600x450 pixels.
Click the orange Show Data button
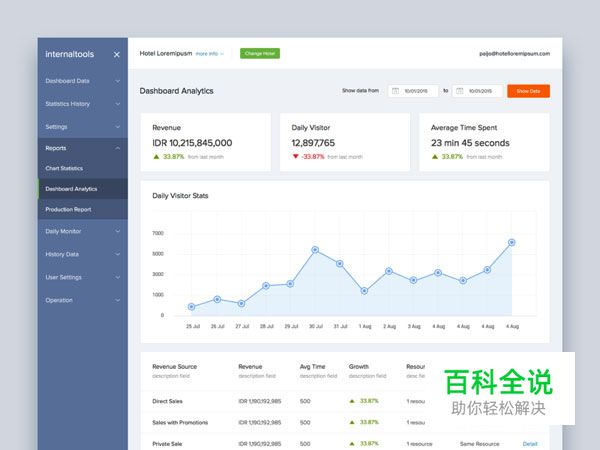click(528, 91)
